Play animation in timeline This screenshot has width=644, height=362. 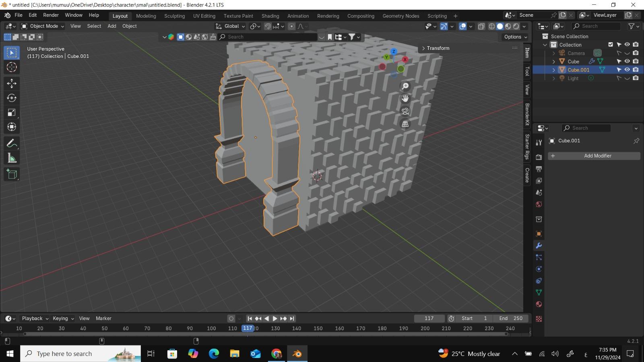(275, 319)
